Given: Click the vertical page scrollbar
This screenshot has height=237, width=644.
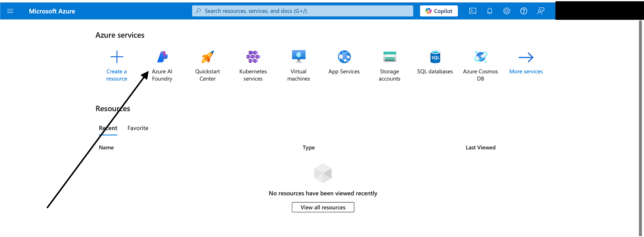Looking at the screenshot, I should tap(641, 128).
